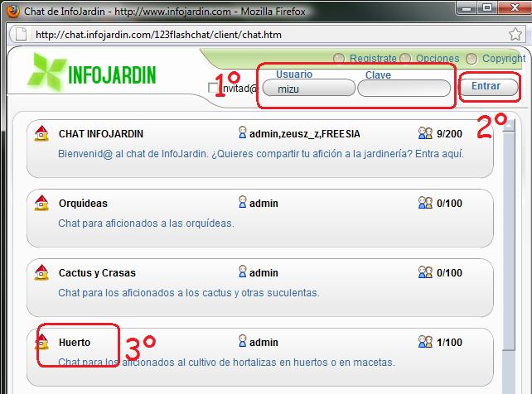The height and width of the screenshot is (394, 532).
Task: Click the 0/100 count in Orquídeas row
Action: (x=449, y=204)
